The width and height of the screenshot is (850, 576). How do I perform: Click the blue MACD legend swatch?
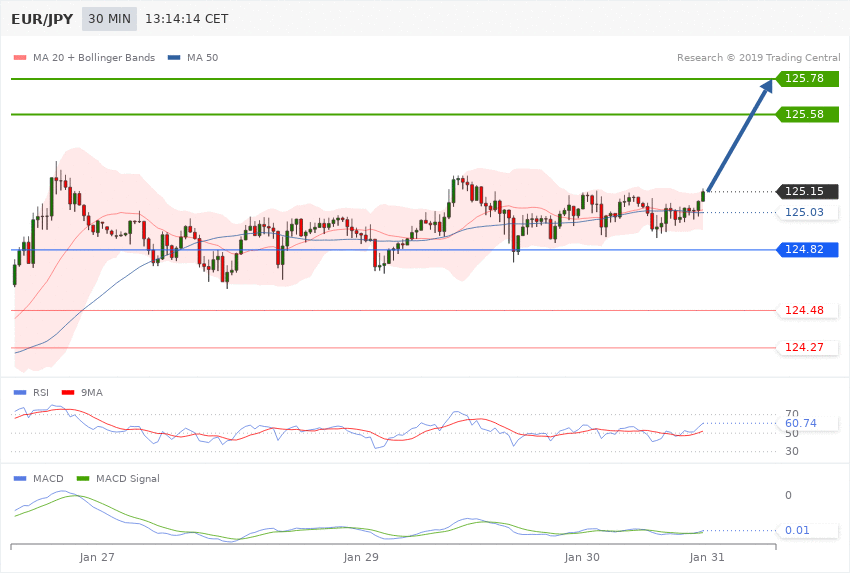pos(20,479)
